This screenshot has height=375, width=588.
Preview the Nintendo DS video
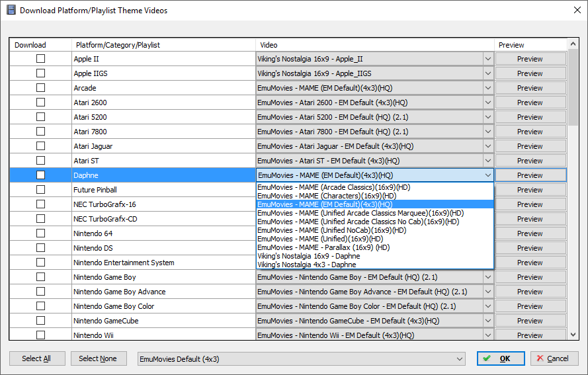pos(530,248)
